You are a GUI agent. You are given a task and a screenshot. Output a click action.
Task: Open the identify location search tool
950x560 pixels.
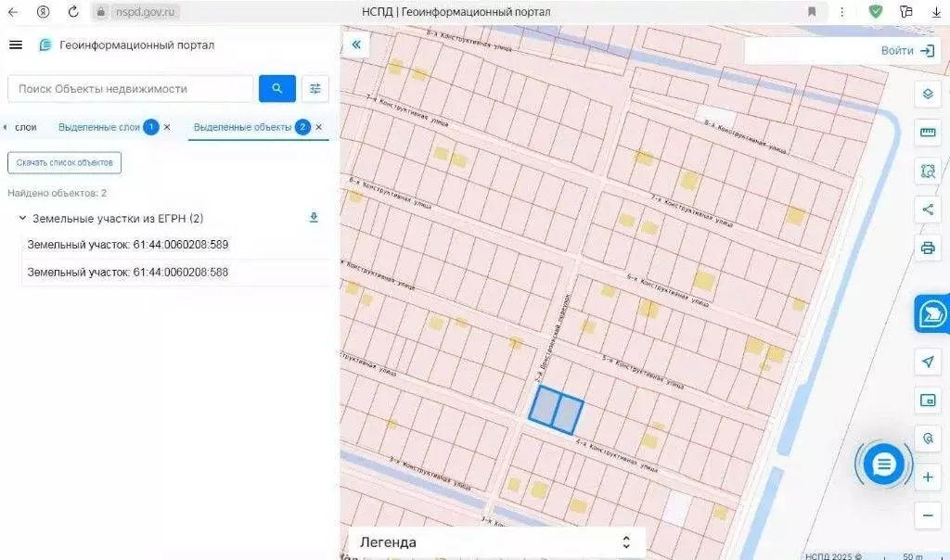tap(928, 439)
